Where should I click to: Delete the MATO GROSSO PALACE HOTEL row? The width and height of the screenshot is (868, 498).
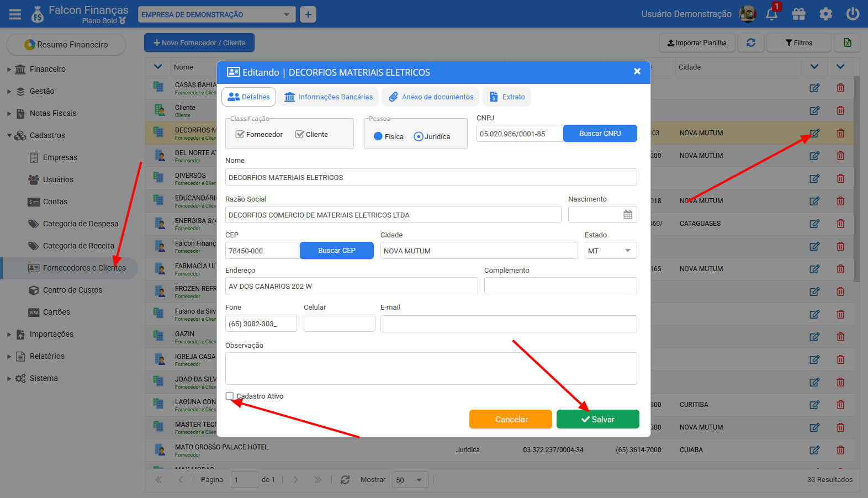click(x=840, y=450)
